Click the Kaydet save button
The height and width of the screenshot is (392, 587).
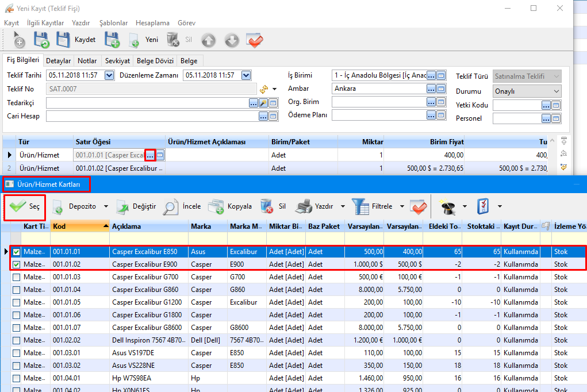(x=76, y=40)
